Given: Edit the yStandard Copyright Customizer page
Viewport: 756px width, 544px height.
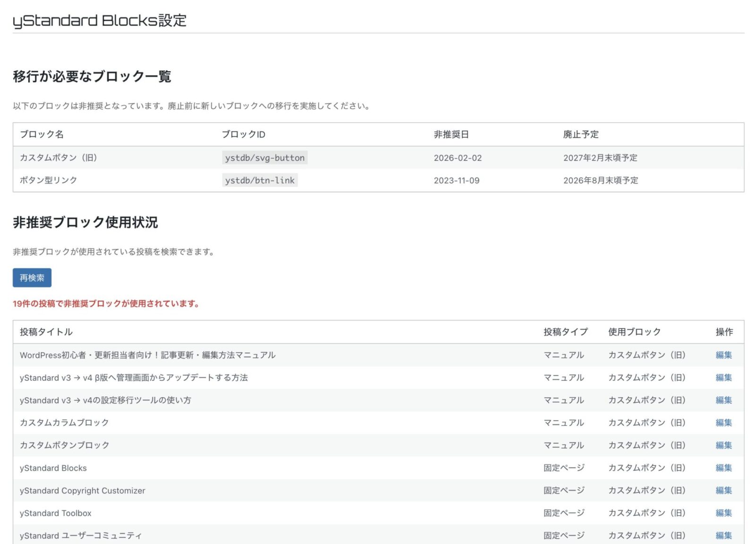Looking at the screenshot, I should (x=723, y=491).
